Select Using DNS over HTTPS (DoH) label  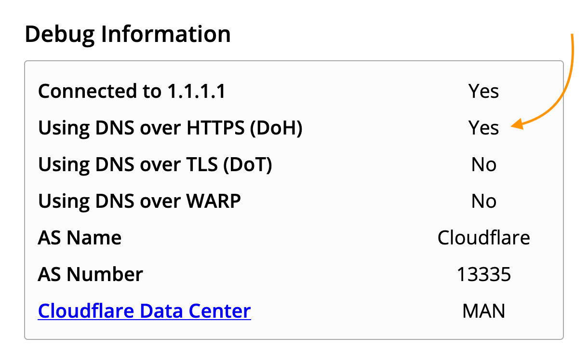pos(170,128)
